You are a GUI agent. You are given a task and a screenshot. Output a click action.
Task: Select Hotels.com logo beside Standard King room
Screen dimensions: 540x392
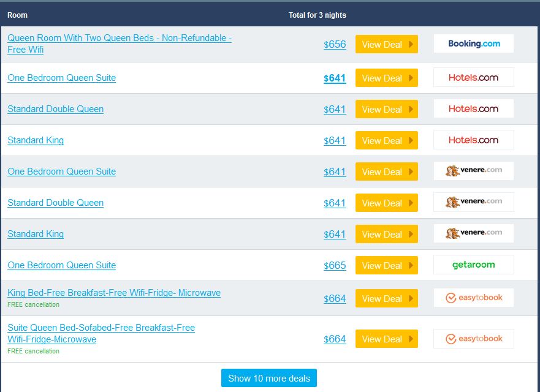473,140
